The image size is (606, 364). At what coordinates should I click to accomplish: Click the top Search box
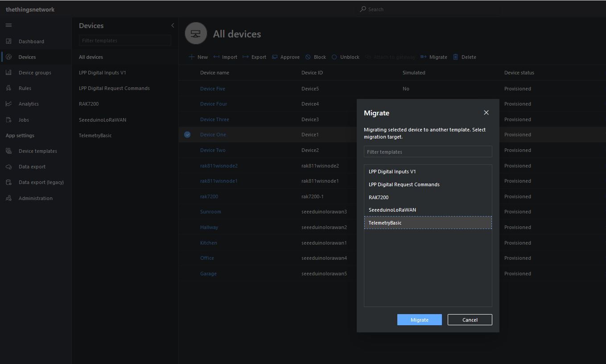pos(375,9)
